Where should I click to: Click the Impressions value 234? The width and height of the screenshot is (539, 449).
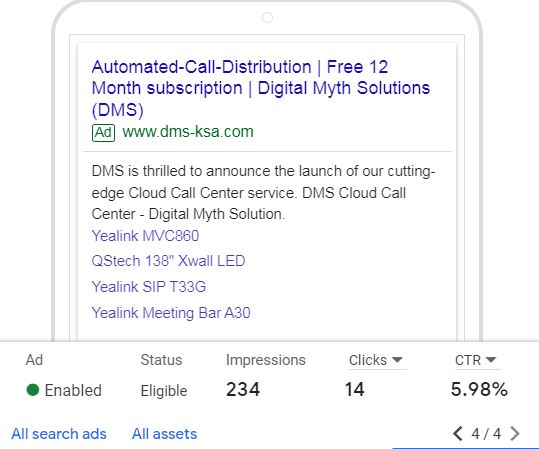pyautogui.click(x=243, y=390)
